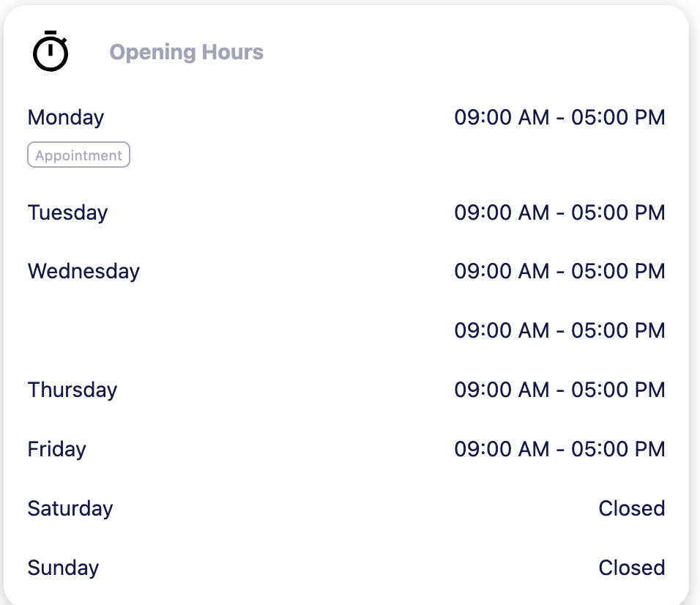Select the Thursday day label
The width and height of the screenshot is (700, 605).
point(72,390)
